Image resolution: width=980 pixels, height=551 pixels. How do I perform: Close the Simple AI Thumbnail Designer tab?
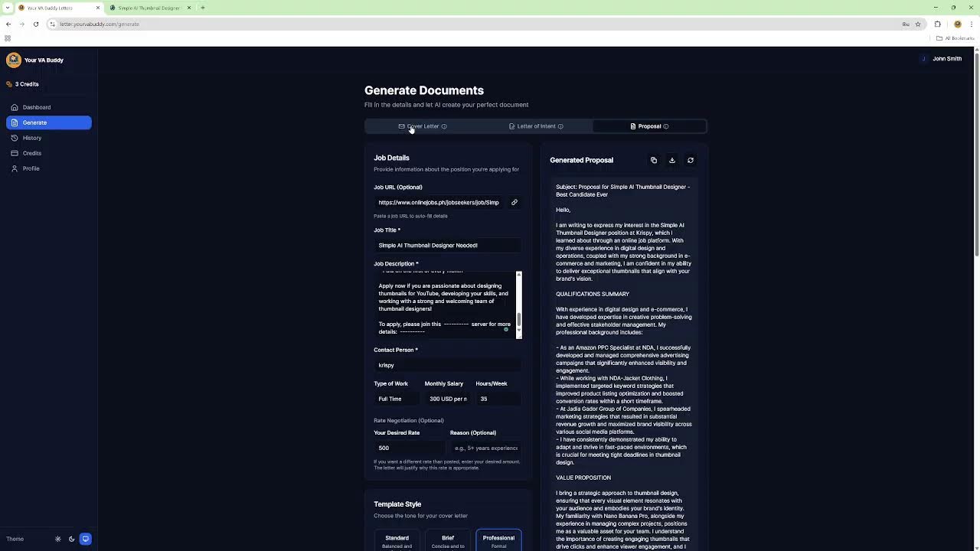coord(189,8)
